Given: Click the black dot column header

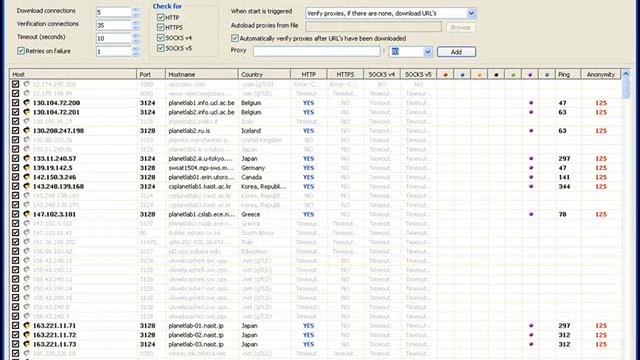Looking at the screenshot, I should pos(496,74).
